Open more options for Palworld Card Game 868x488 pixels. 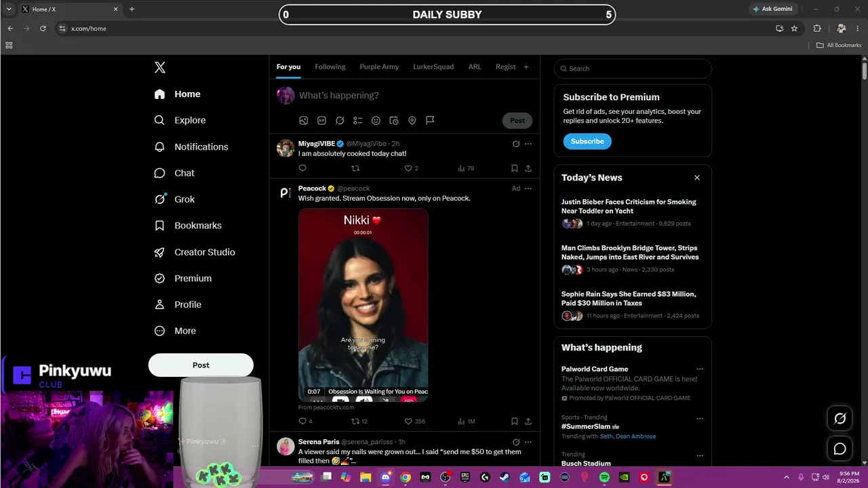tap(700, 369)
